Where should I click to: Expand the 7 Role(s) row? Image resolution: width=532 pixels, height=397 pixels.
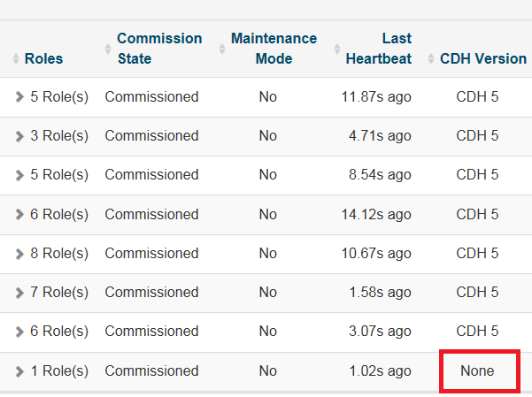(19, 293)
